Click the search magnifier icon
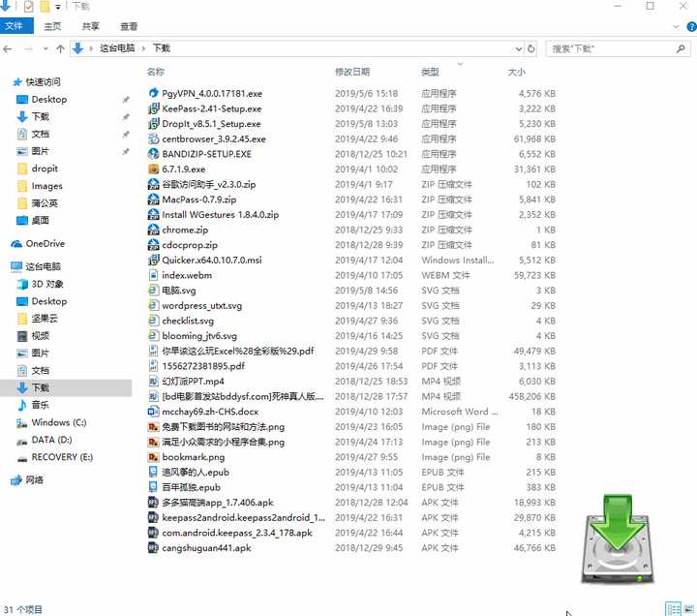This screenshot has height=616, width=697. coord(681,48)
